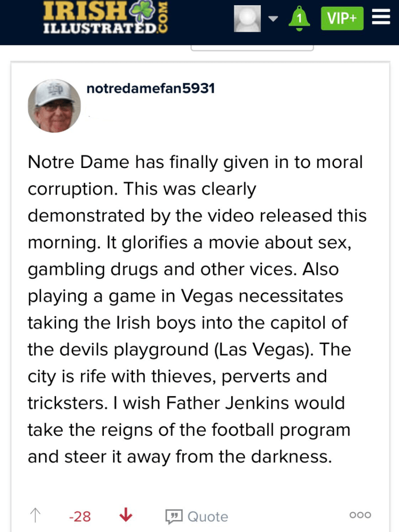This screenshot has height=532, width=399.
Task: Open the notredamefan5931 username link
Action: (x=151, y=88)
